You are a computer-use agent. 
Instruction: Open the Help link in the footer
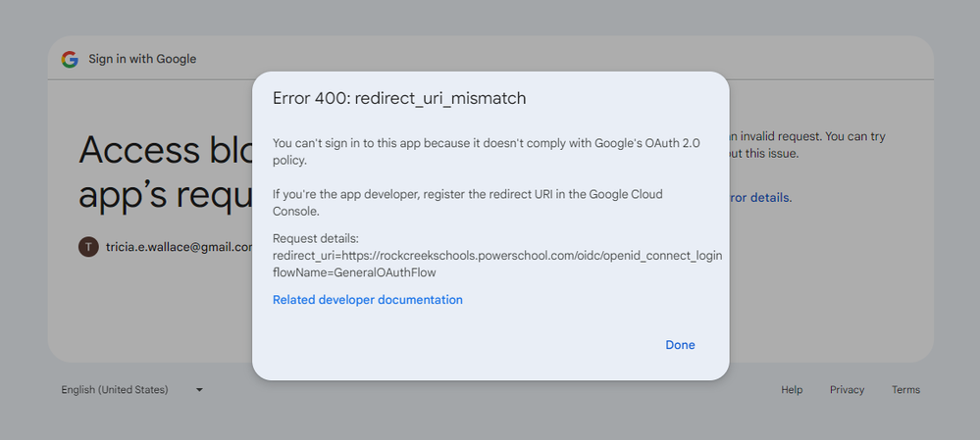point(792,390)
